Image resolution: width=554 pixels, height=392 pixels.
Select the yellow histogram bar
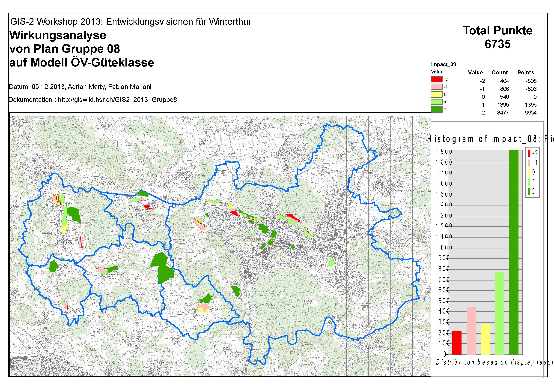point(485,339)
